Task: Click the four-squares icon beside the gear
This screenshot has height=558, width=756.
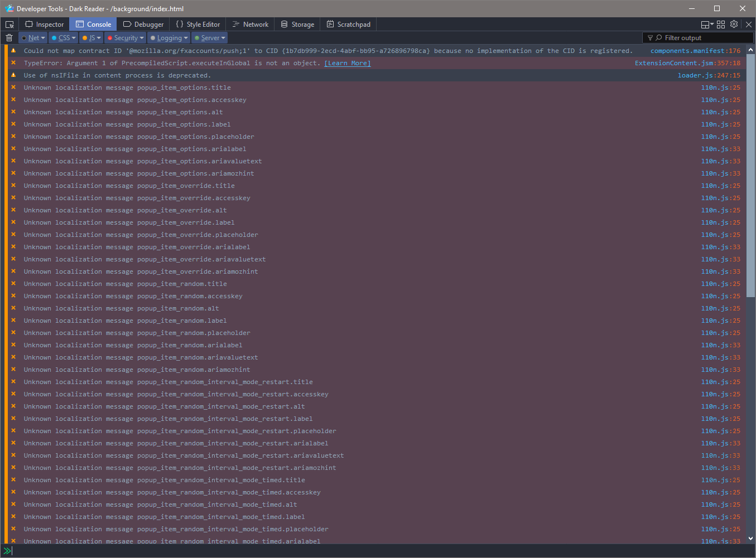Action: pyautogui.click(x=721, y=25)
